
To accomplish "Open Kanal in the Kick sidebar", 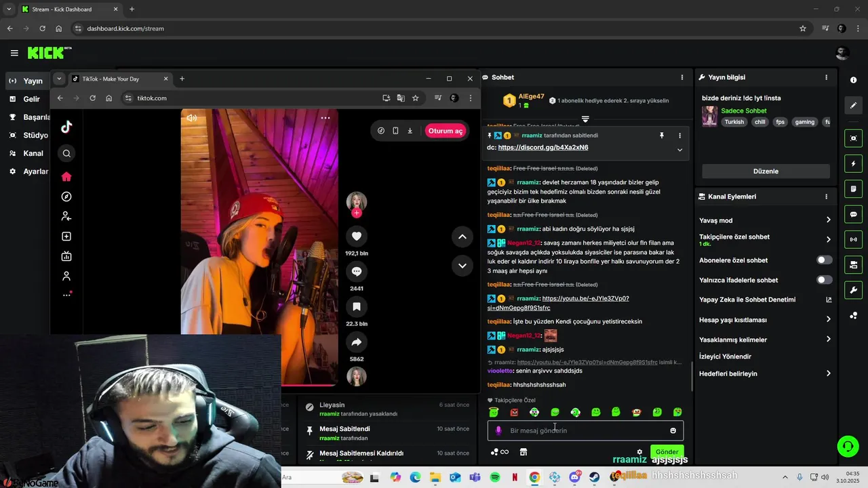I will pyautogui.click(x=27, y=153).
